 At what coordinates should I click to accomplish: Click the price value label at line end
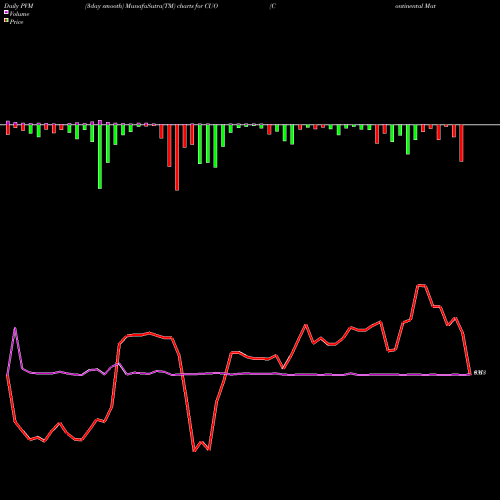tap(480, 373)
